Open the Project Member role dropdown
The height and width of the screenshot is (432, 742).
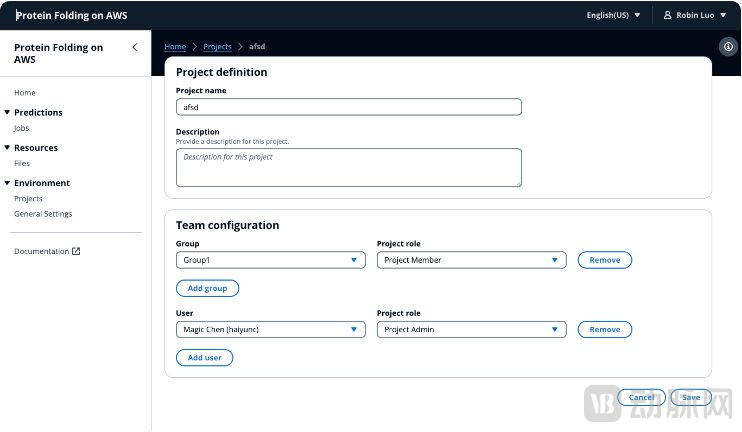pos(471,260)
